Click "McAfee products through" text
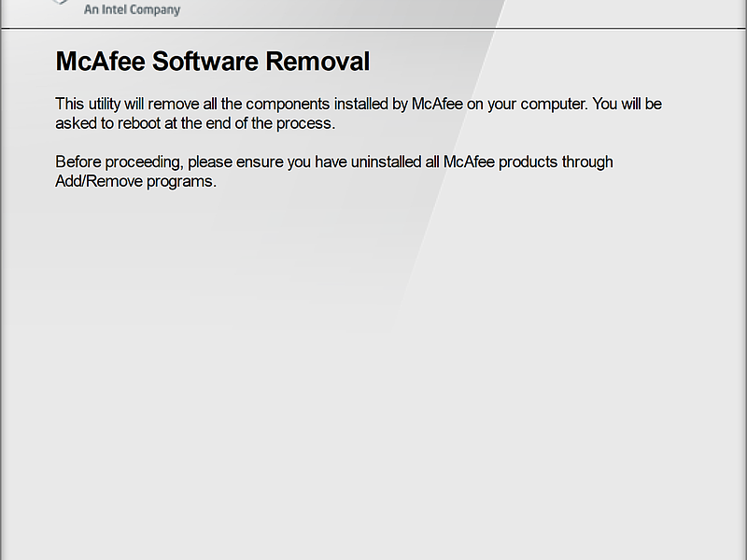Image resolution: width=747 pixels, height=560 pixels. point(528,161)
